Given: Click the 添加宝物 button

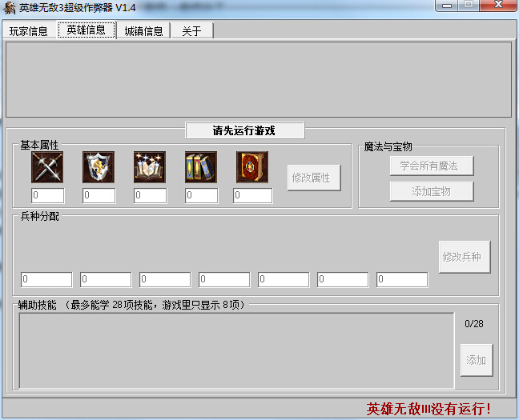Looking at the screenshot, I should tap(432, 191).
